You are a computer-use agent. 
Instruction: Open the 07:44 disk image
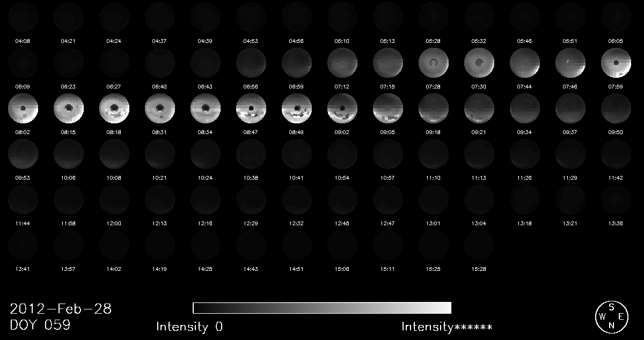tap(525, 63)
